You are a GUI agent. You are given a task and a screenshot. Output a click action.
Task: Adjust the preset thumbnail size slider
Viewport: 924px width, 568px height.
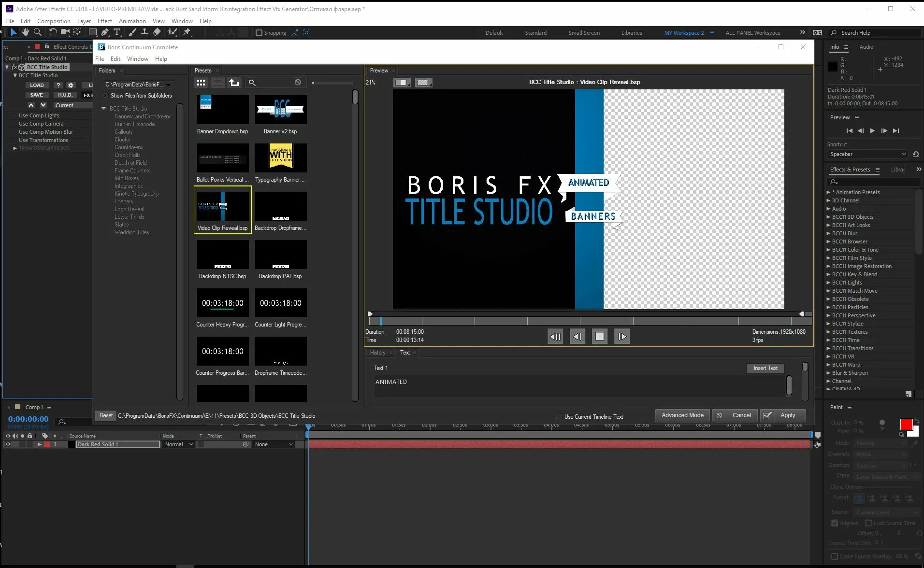[332, 83]
